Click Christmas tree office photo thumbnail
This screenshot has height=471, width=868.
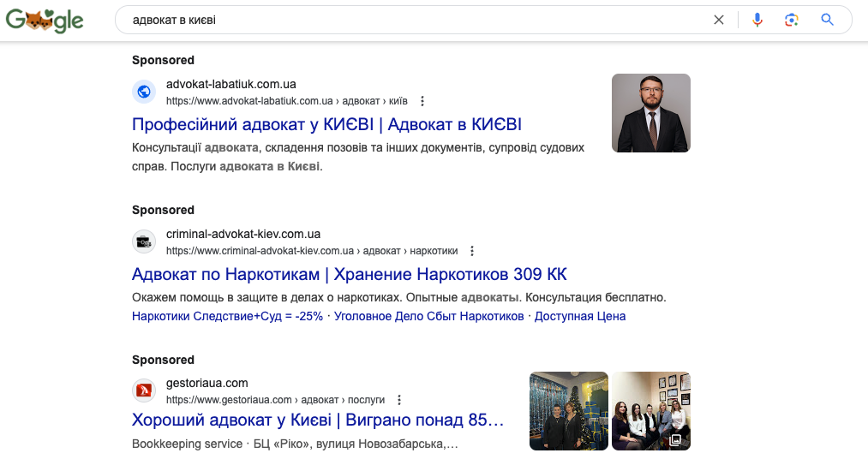pyautogui.click(x=568, y=411)
